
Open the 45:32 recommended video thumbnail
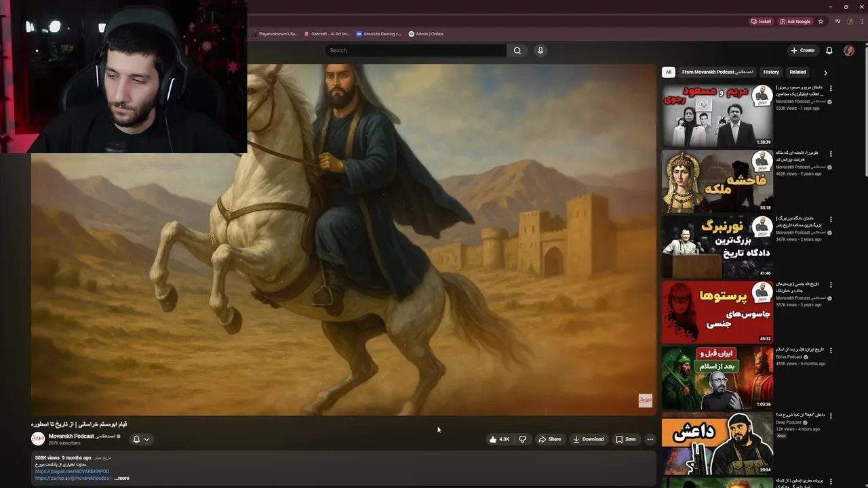pos(717,312)
